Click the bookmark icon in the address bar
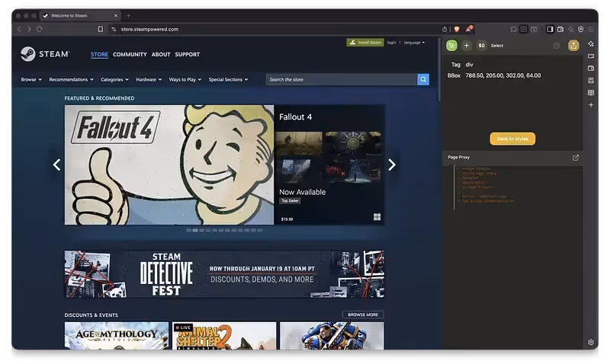The image size is (610, 364). pos(101,29)
